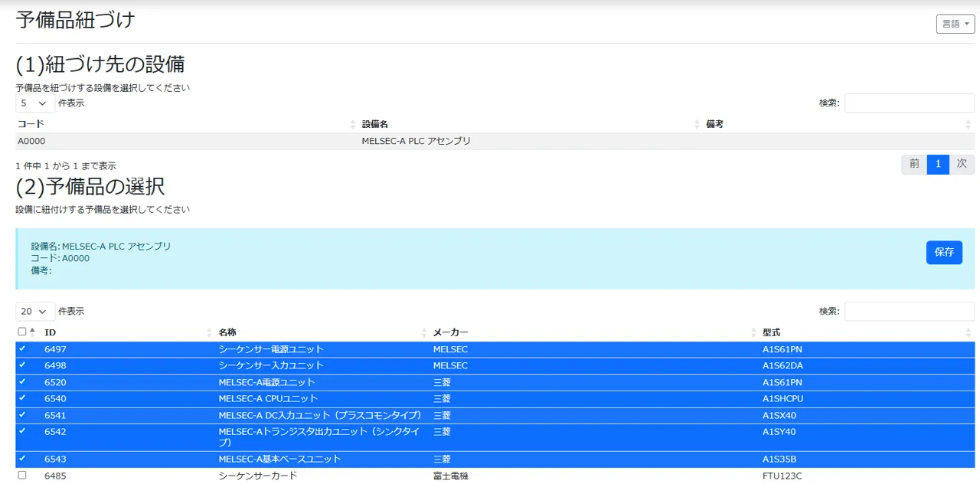Click the spare parts 検索 search field
The width and height of the screenshot is (980, 484).
(x=909, y=311)
